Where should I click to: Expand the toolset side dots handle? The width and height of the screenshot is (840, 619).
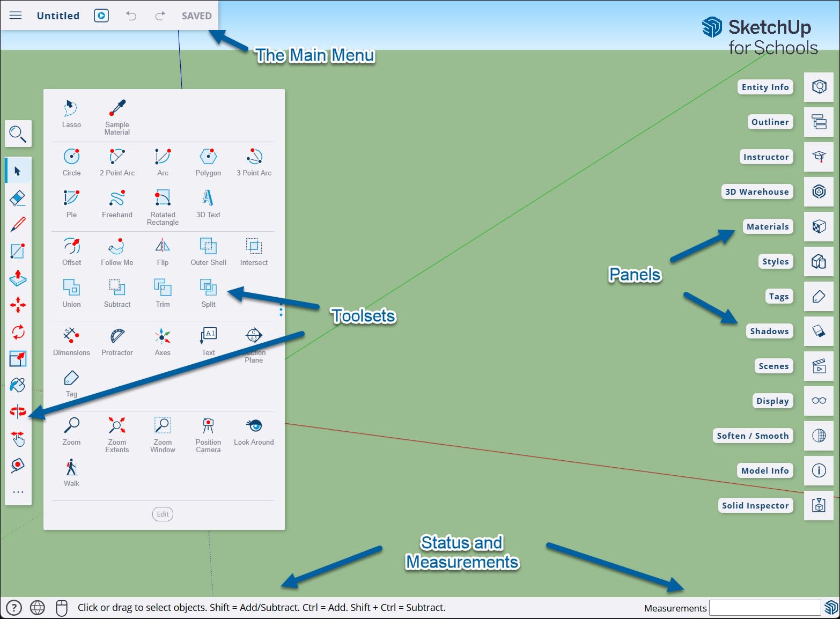tap(281, 311)
